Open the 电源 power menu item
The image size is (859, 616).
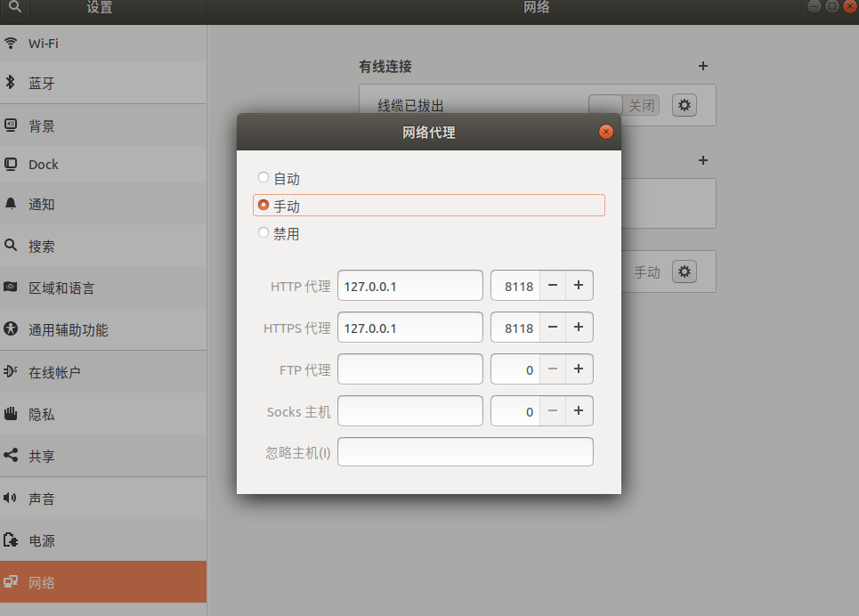103,540
